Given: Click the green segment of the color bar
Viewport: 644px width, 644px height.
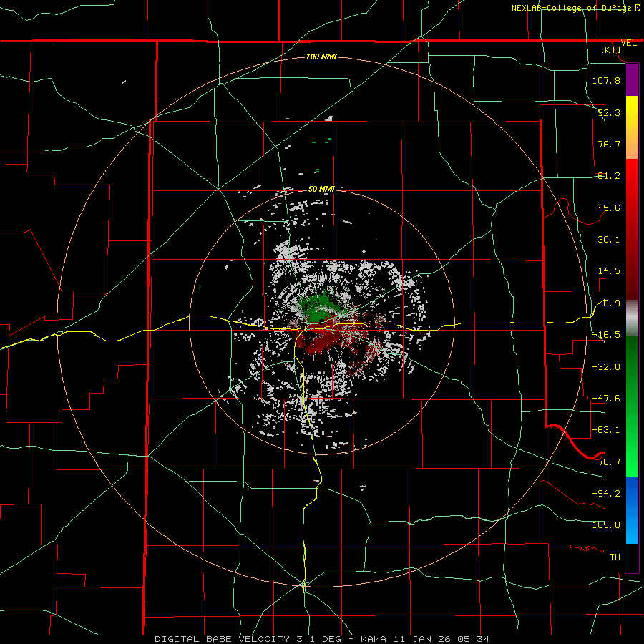Looking at the screenshot, I should coord(632,406).
